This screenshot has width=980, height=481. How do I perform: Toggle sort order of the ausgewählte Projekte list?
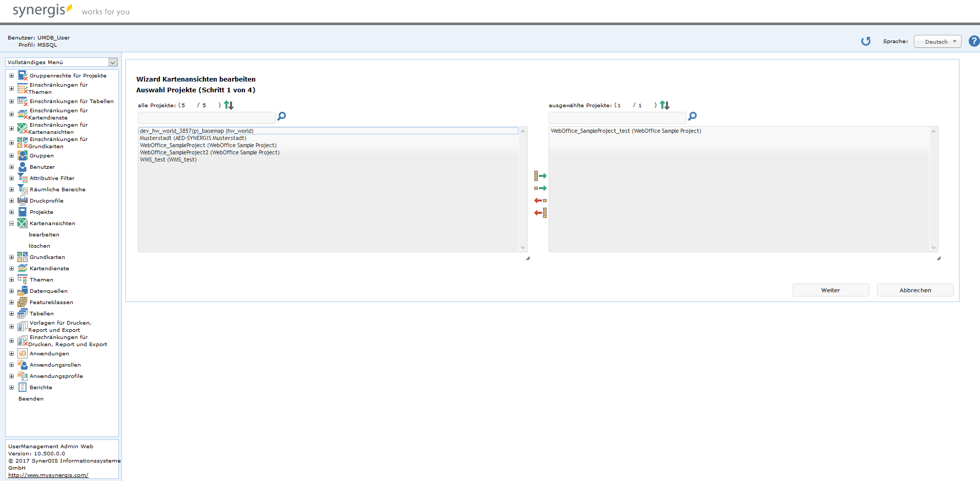coord(664,106)
